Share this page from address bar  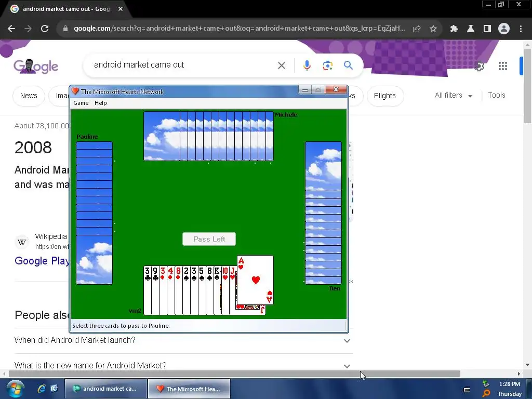click(x=417, y=29)
